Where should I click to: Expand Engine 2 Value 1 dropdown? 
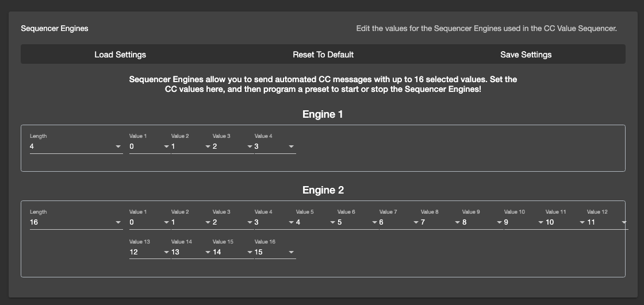coord(149,222)
